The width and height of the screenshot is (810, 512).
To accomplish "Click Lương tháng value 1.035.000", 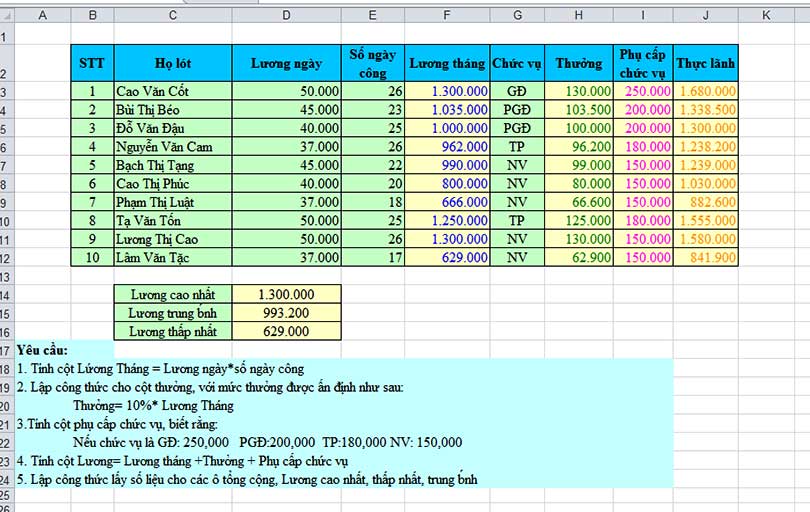I will click(447, 110).
